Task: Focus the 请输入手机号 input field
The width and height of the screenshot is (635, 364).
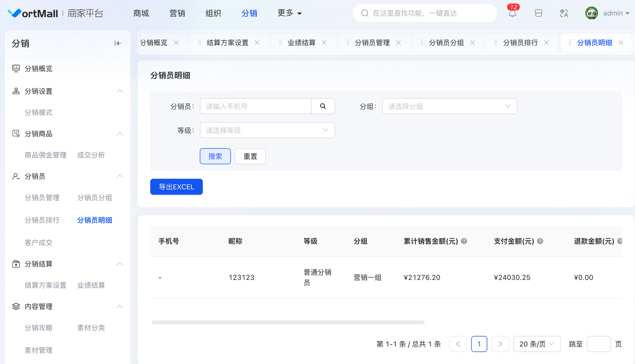Action: point(256,106)
